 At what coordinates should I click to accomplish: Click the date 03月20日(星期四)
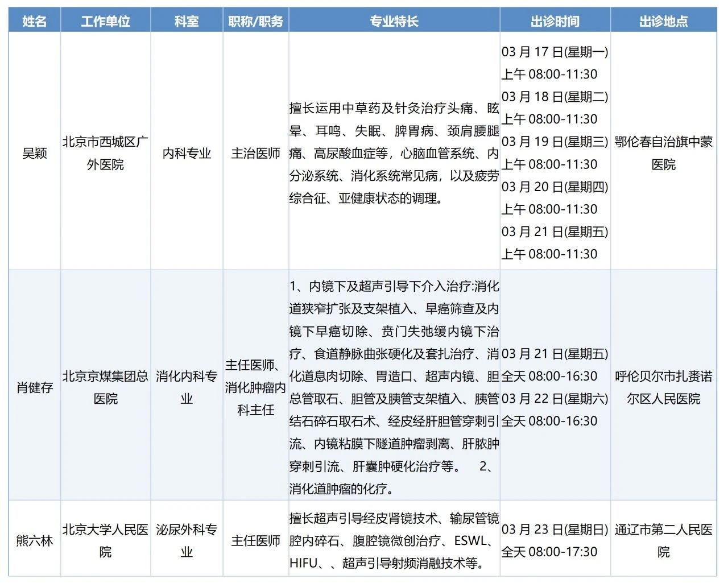pyautogui.click(x=555, y=187)
